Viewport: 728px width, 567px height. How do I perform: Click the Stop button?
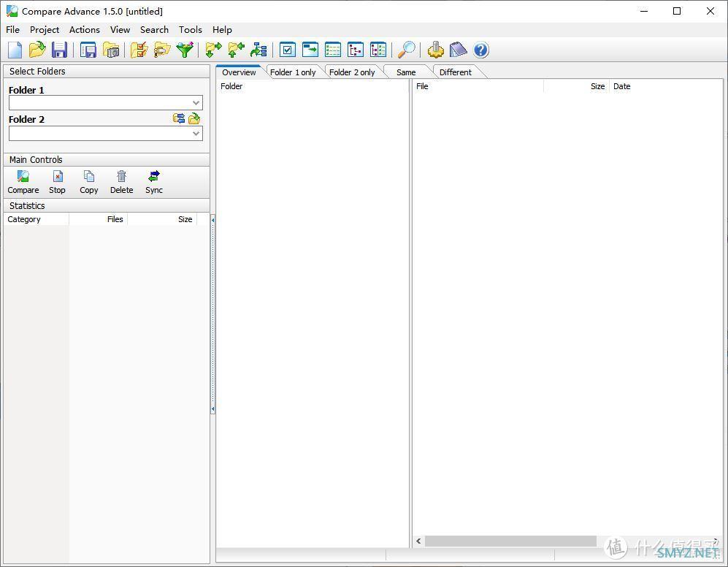point(57,182)
